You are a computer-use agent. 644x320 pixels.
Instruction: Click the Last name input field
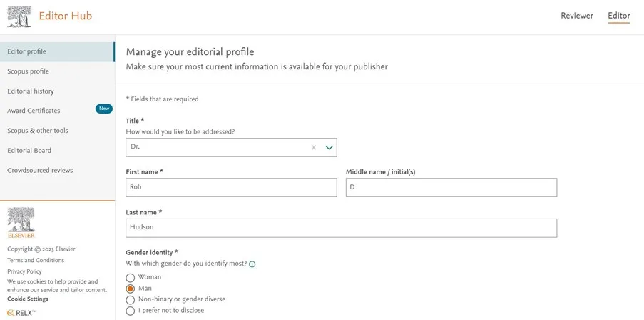tap(341, 228)
